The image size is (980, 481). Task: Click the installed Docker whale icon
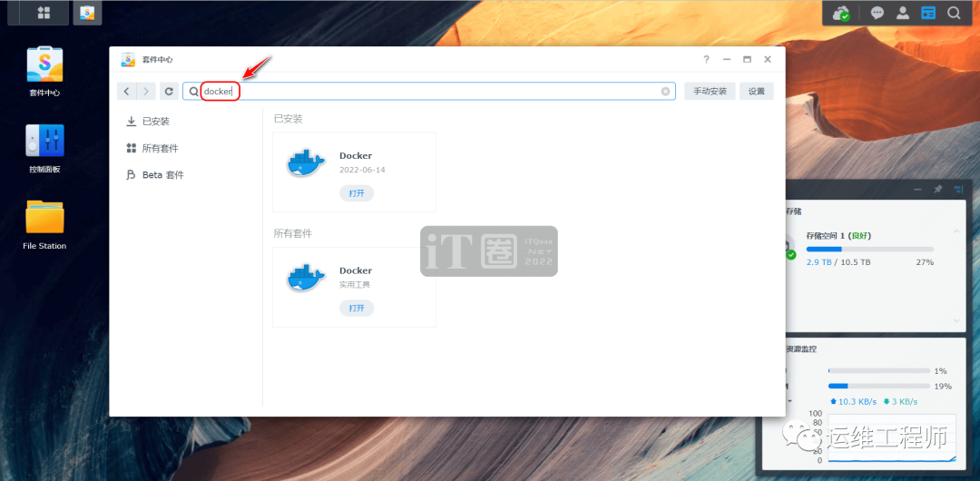306,162
